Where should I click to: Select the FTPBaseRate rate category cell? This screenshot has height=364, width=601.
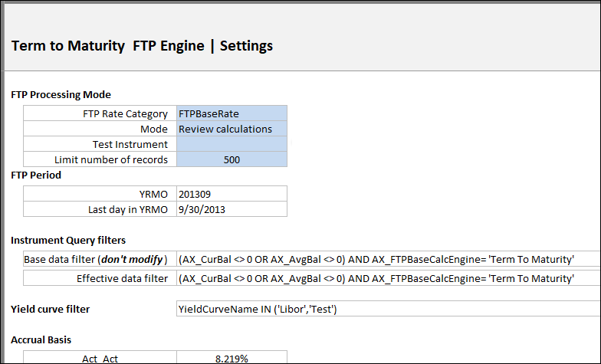[232, 113]
